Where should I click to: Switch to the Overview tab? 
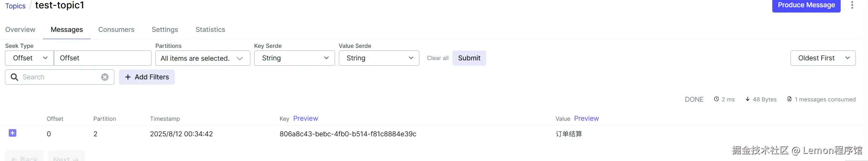coord(20,30)
